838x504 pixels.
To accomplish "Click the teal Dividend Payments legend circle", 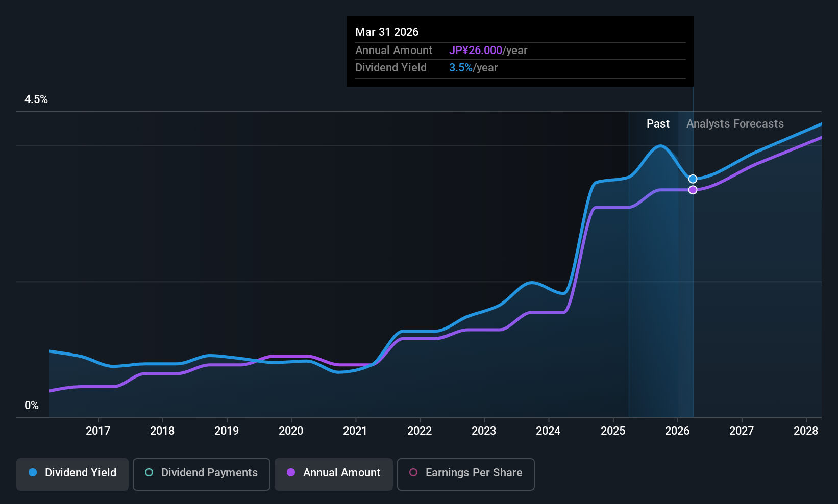I will (149, 473).
